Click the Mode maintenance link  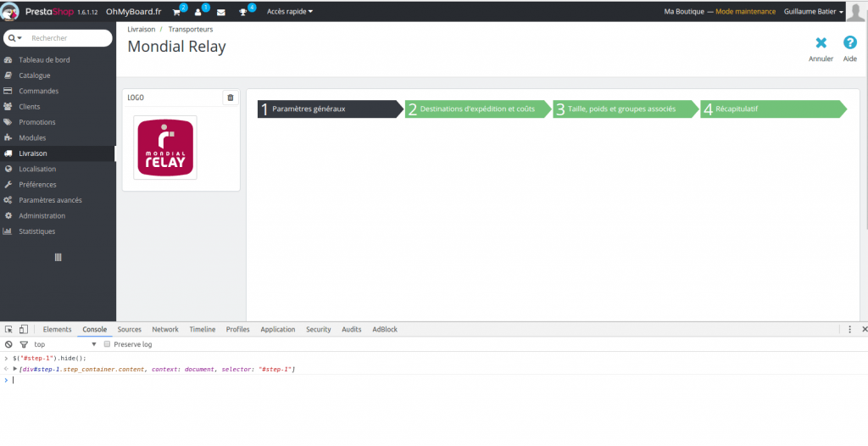[745, 11]
